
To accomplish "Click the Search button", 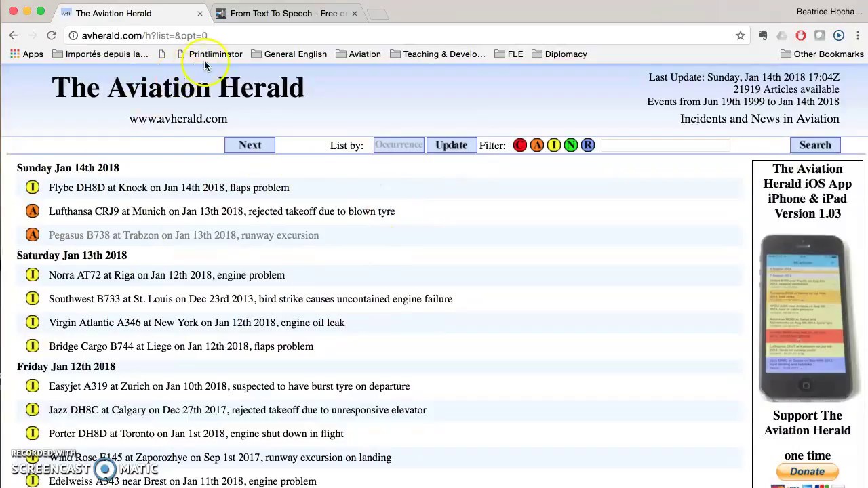I will click(815, 145).
